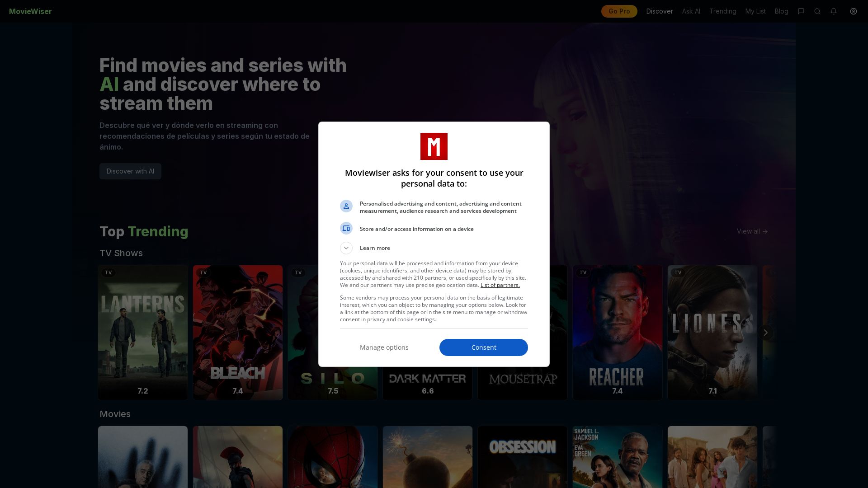Click the Movies section heading

tap(115, 414)
